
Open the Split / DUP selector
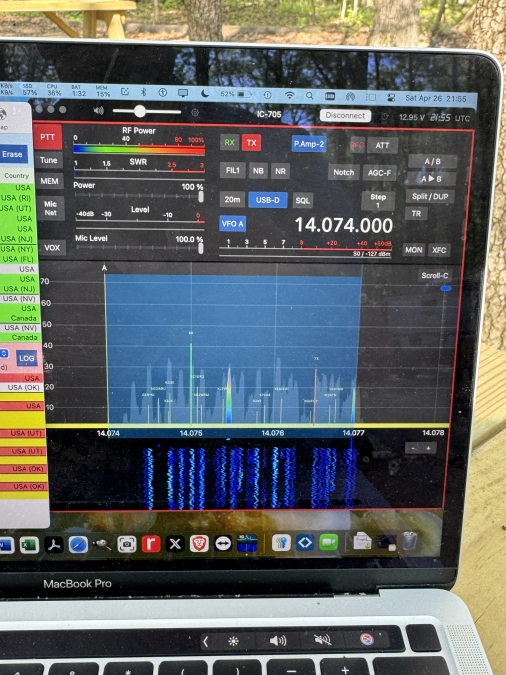[x=430, y=196]
